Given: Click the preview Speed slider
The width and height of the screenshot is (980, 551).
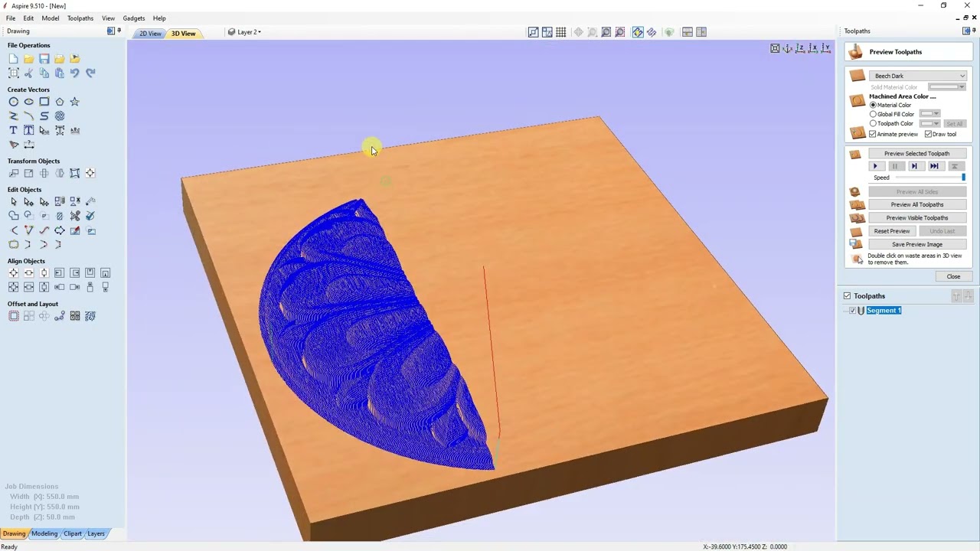Looking at the screenshot, I should pyautogui.click(x=930, y=178).
